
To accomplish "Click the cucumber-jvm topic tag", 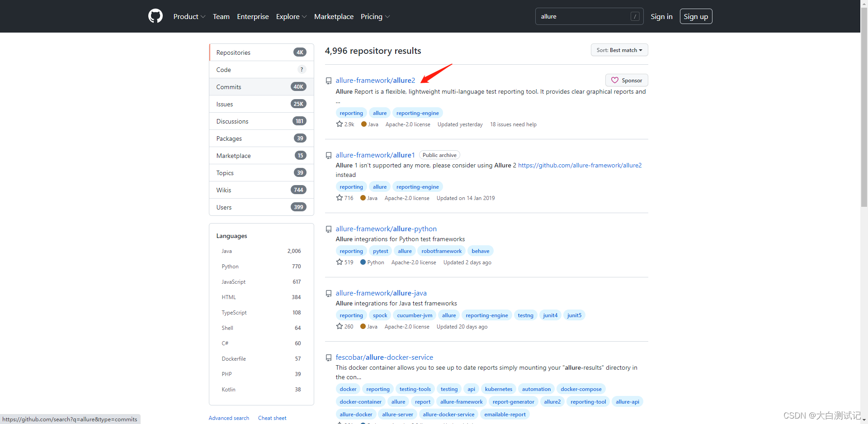I will click(415, 315).
